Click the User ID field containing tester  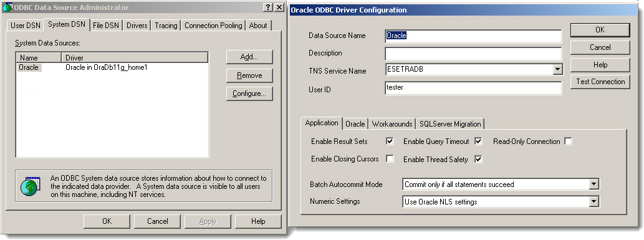tap(473, 88)
